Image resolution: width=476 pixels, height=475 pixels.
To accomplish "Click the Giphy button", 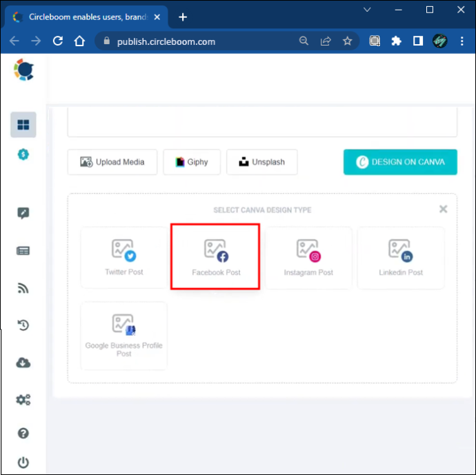I will [x=192, y=162].
